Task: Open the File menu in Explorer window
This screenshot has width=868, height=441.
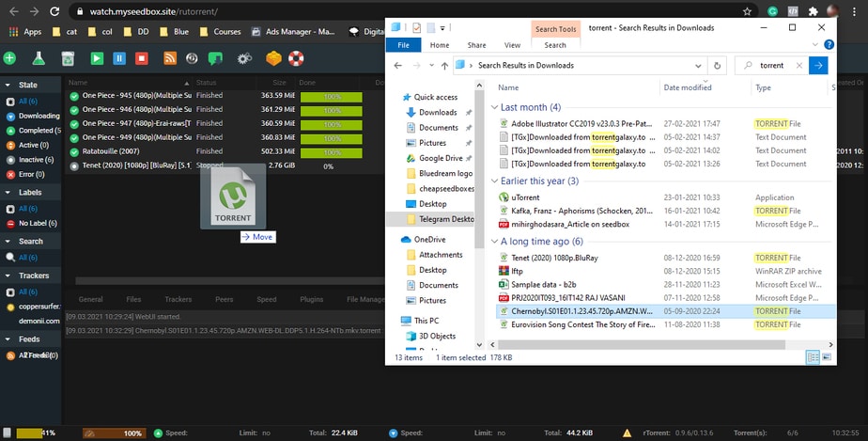Action: tap(404, 45)
